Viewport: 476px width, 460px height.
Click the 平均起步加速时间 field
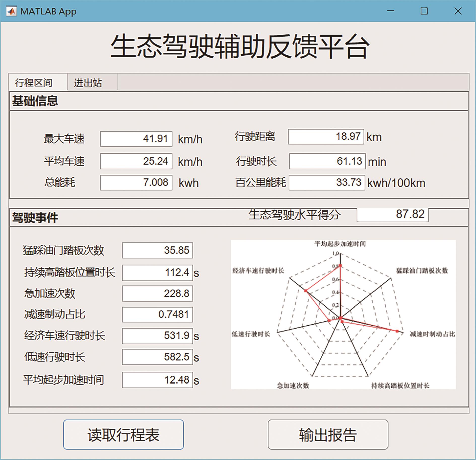coord(157,380)
